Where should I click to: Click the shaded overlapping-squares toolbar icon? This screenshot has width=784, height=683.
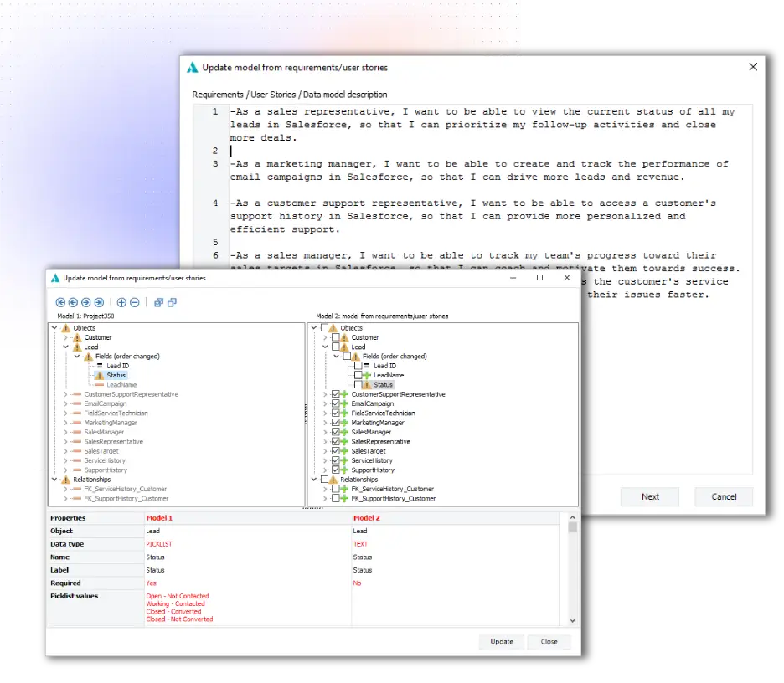(158, 302)
